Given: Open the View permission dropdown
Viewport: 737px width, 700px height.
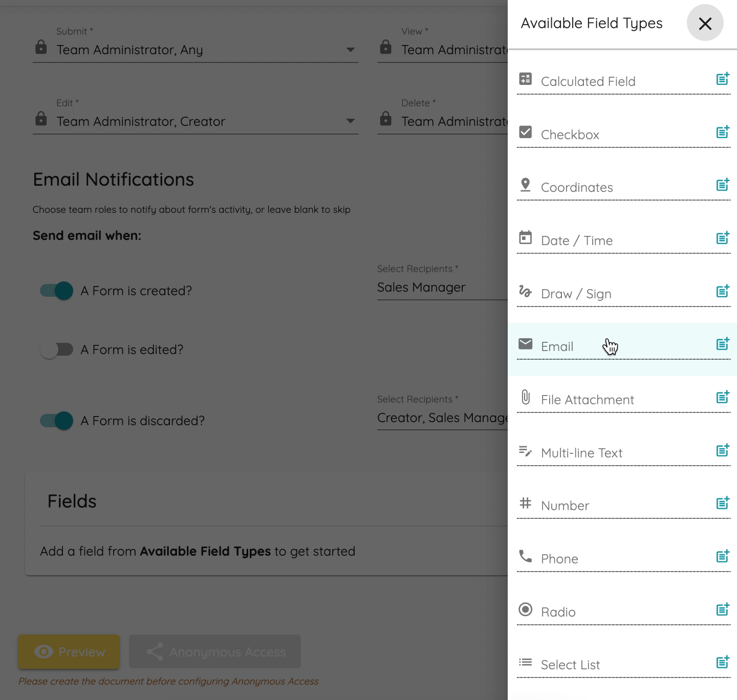Looking at the screenshot, I should [x=443, y=50].
